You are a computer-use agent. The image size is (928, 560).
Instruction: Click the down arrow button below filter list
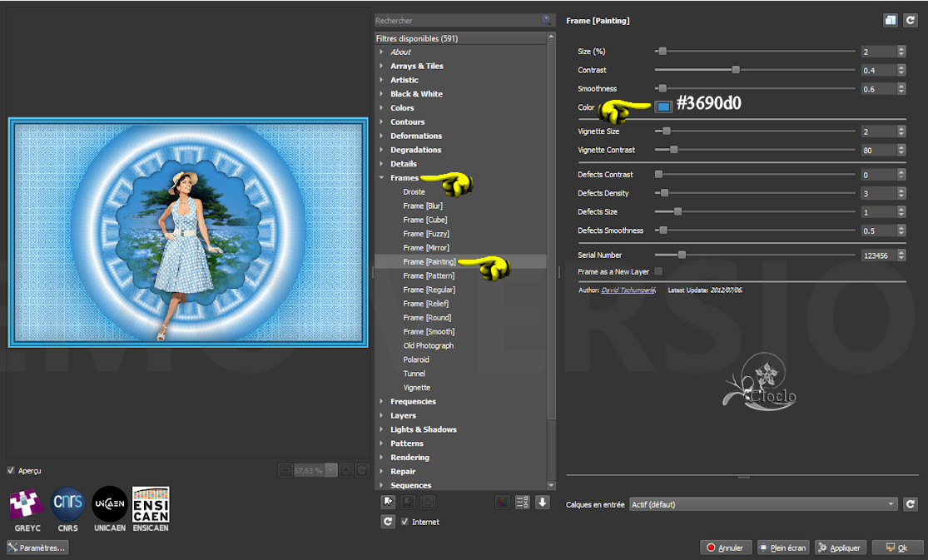[x=543, y=502]
